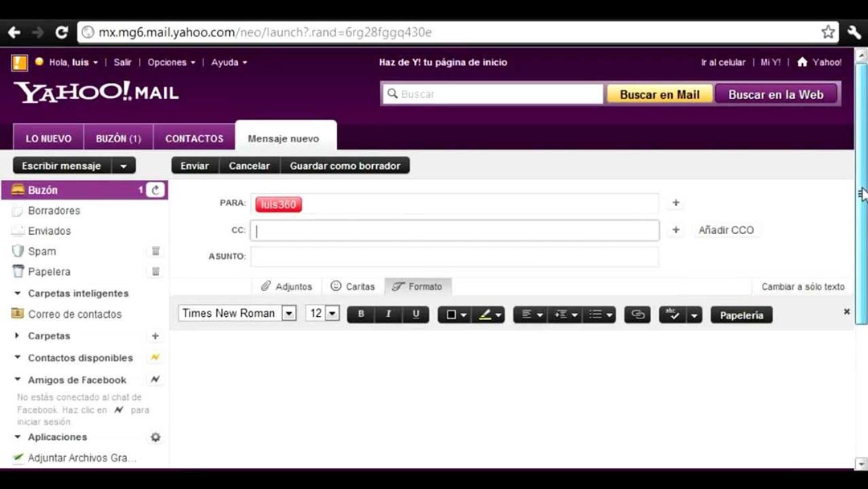Viewport: 868px width, 489px height.
Task: Open the text alignment dropdown
Action: click(x=530, y=314)
